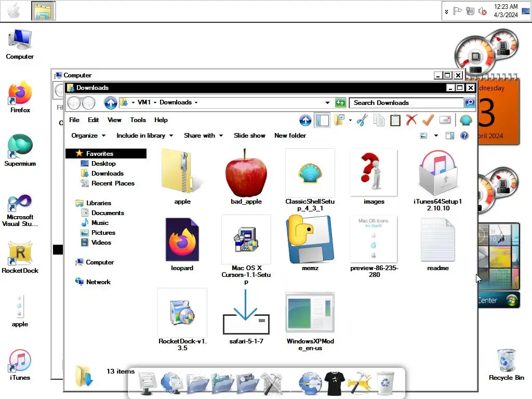Click the Change your view icon
Viewport: 532px width, 399px height.
423,136
